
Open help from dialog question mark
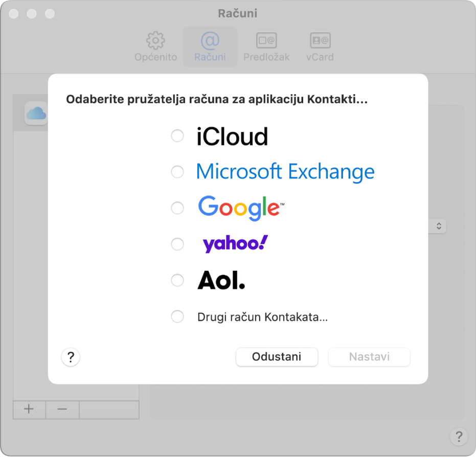tap(71, 357)
